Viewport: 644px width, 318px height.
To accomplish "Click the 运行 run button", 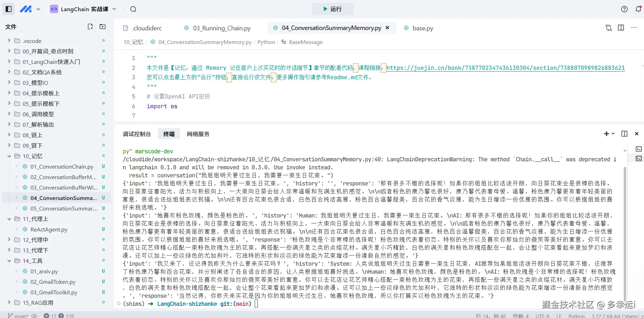I will point(332,9).
